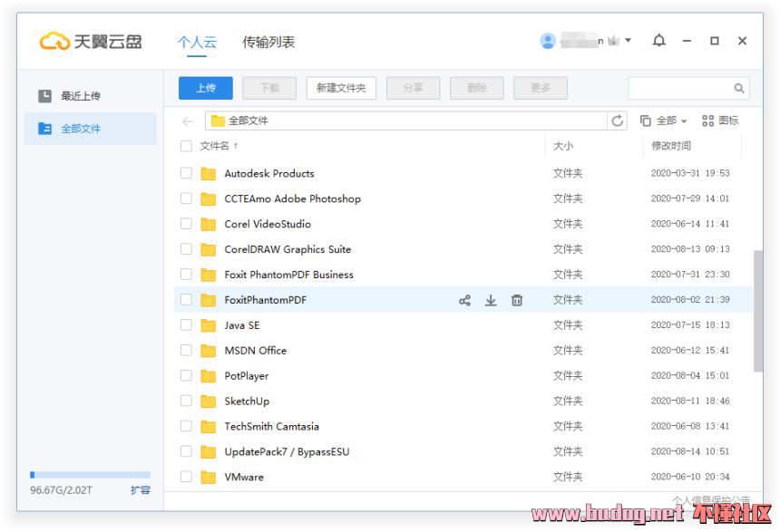Click the MSDN Office folder icon
Screen dimensions: 780x532
208,351
